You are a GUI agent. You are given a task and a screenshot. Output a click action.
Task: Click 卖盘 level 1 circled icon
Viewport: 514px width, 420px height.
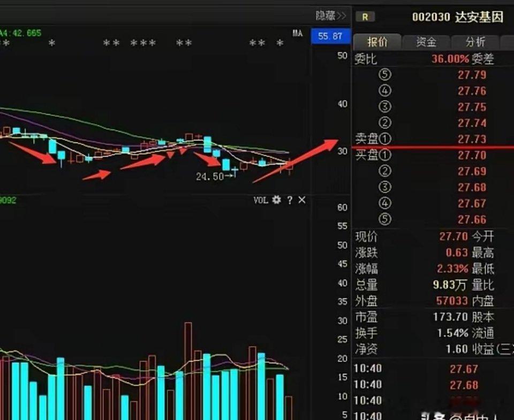[385, 139]
